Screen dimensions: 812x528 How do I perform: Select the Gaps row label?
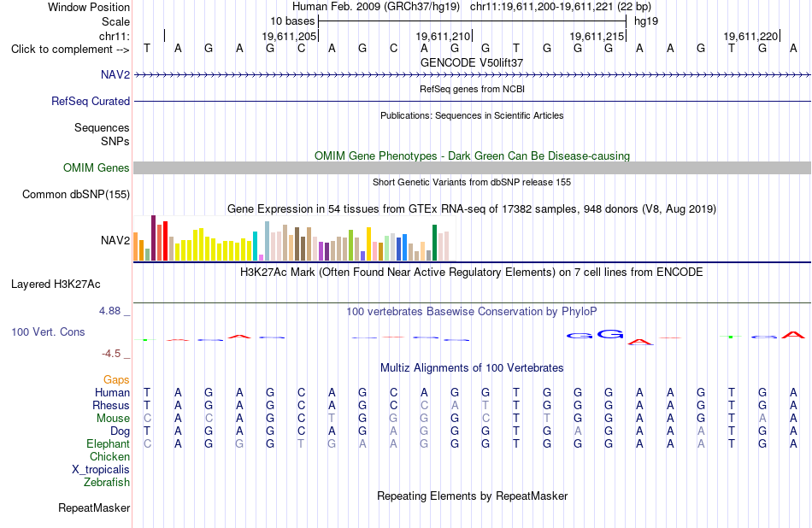[116, 380]
